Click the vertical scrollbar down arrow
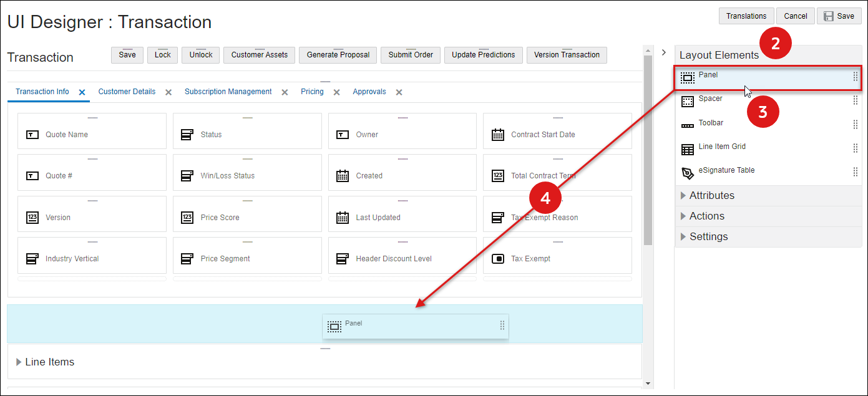 [648, 384]
